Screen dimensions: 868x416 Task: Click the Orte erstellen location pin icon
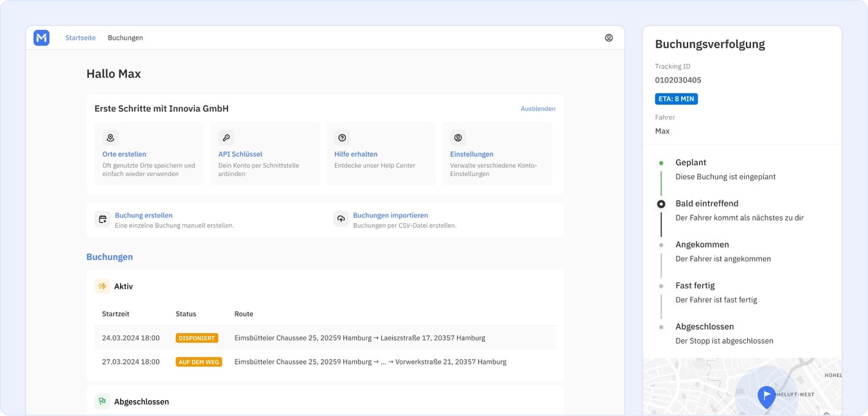click(x=111, y=138)
